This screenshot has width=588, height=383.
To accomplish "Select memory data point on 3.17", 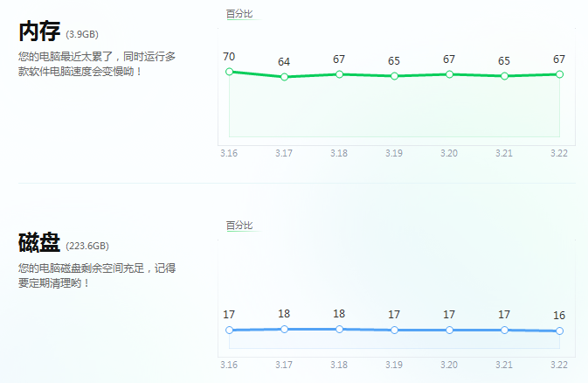I will pyautogui.click(x=284, y=77).
